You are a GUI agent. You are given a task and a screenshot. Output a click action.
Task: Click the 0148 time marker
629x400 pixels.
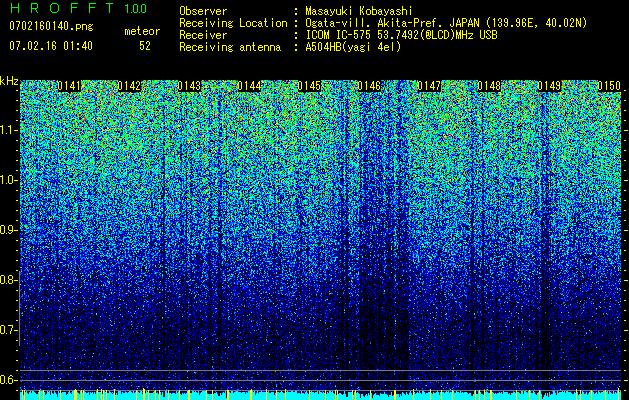click(x=489, y=86)
